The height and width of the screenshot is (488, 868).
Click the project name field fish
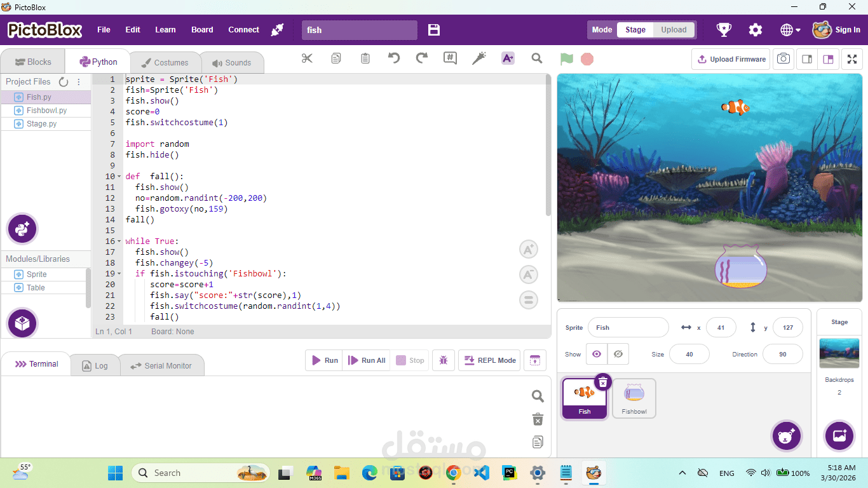click(359, 30)
